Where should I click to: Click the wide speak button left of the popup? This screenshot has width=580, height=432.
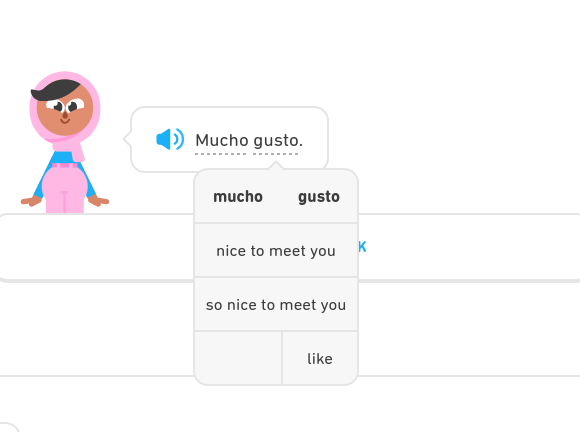point(96,247)
